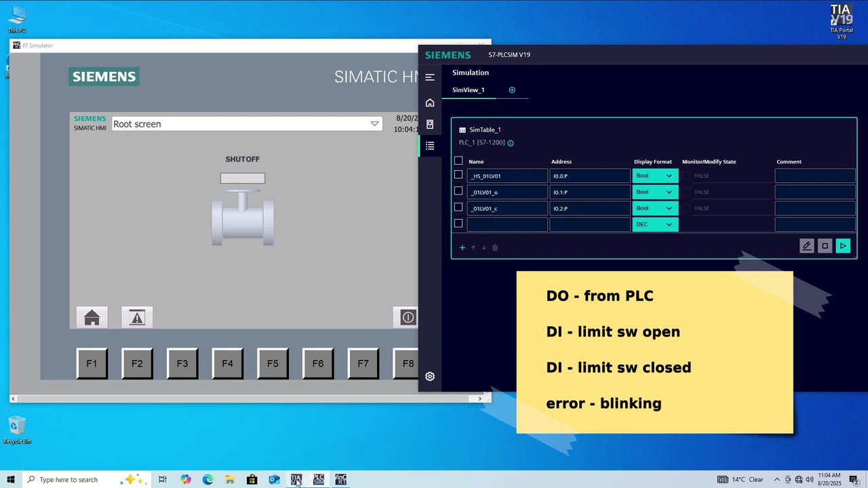Select the SimView_1 tab
Screen dimensions: 868x488
click(x=469, y=90)
